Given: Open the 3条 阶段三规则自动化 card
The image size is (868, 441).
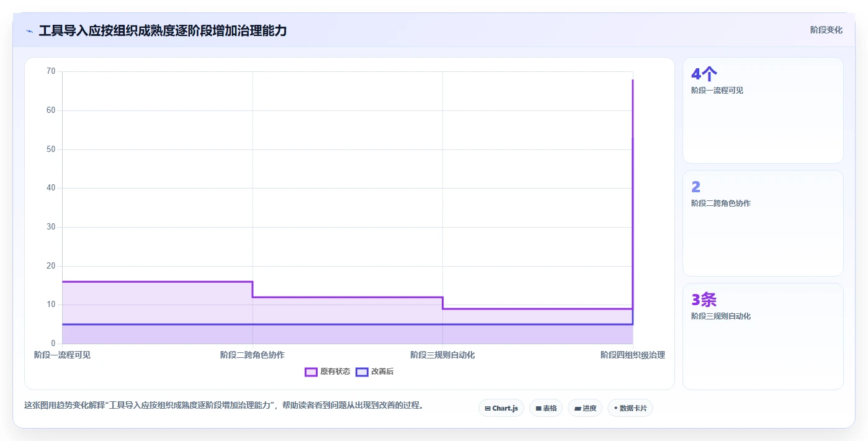Looking at the screenshot, I should (x=763, y=336).
